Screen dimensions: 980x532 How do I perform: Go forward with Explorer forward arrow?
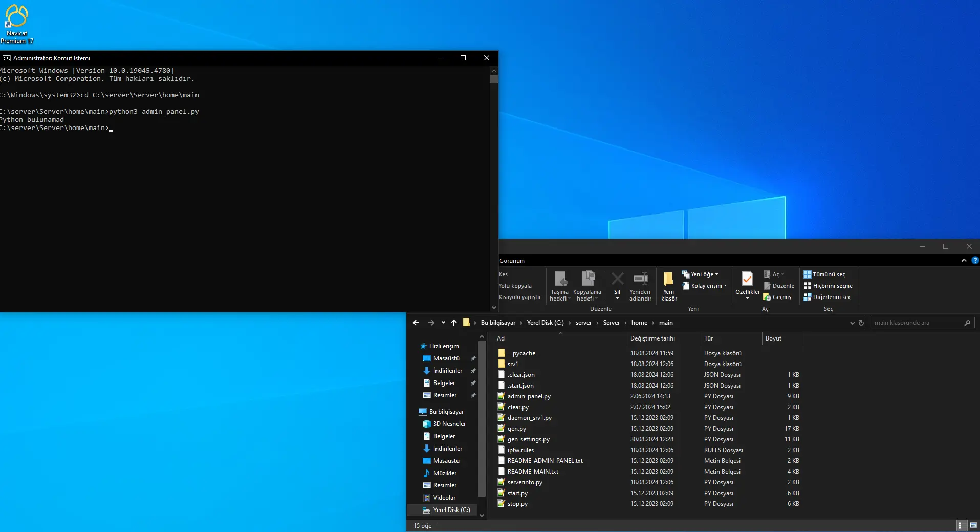click(x=431, y=323)
